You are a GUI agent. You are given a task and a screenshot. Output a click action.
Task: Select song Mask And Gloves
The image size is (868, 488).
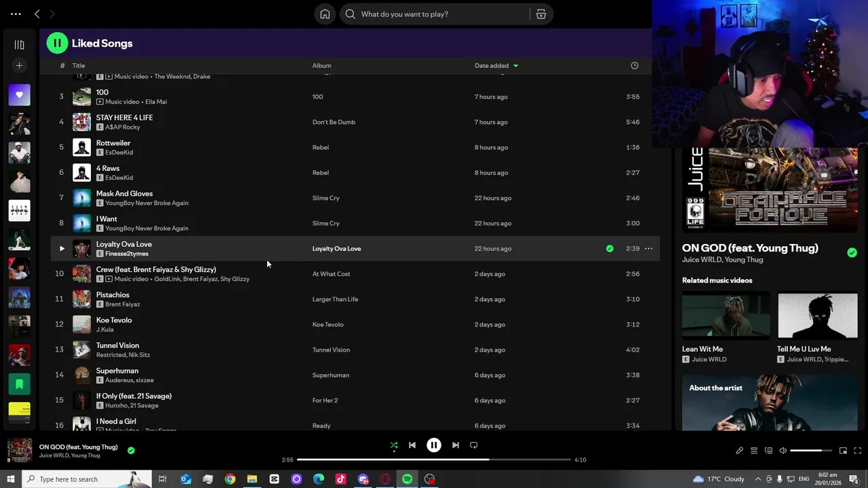point(124,194)
